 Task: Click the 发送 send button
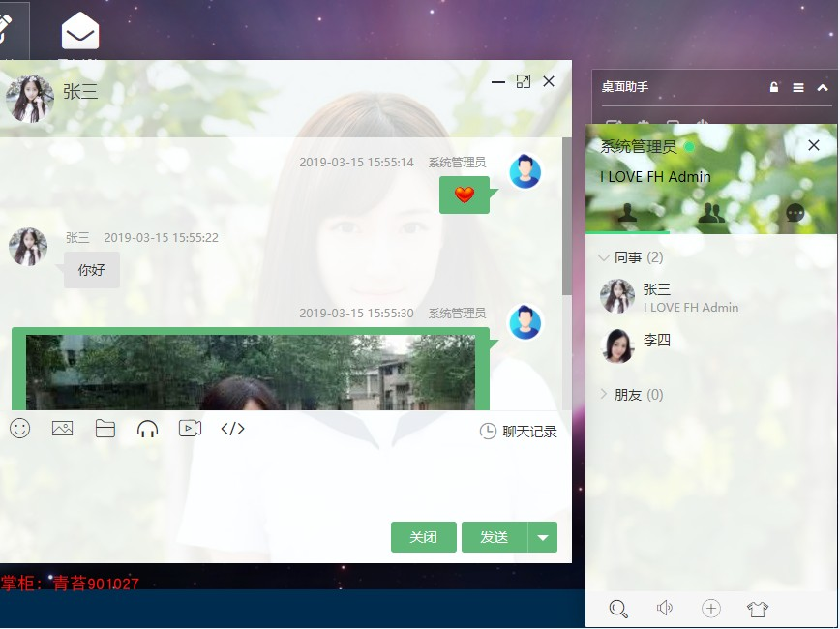pyautogui.click(x=495, y=537)
